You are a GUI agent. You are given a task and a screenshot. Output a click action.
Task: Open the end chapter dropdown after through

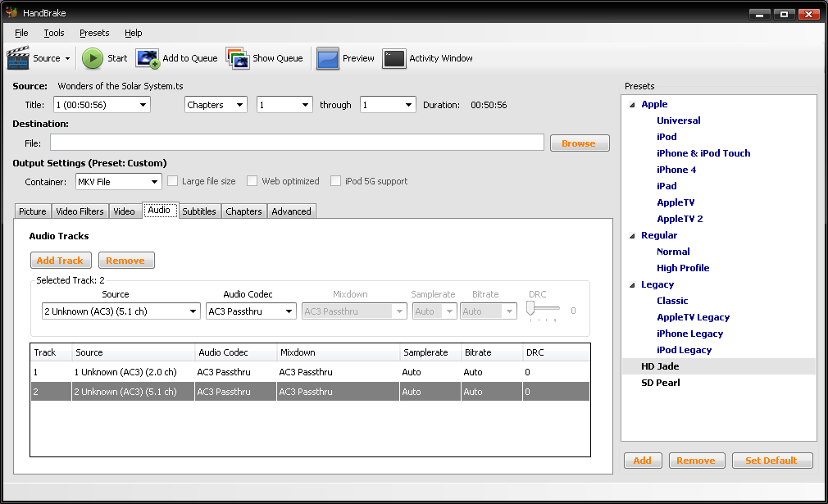388,105
